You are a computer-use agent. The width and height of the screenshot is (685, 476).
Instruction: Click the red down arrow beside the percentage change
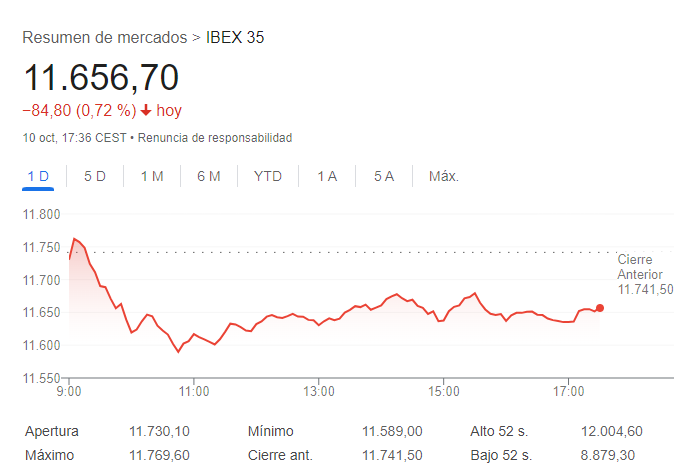pyautogui.click(x=146, y=111)
